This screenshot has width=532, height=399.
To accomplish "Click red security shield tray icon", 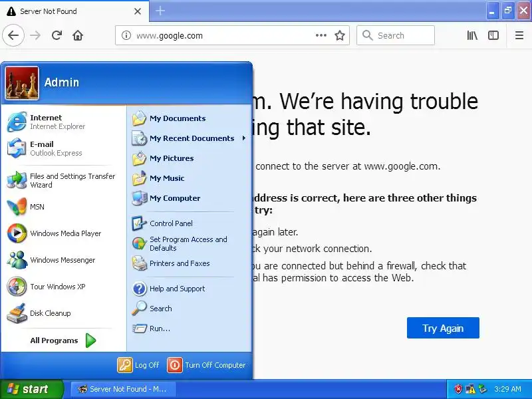I will [458, 389].
